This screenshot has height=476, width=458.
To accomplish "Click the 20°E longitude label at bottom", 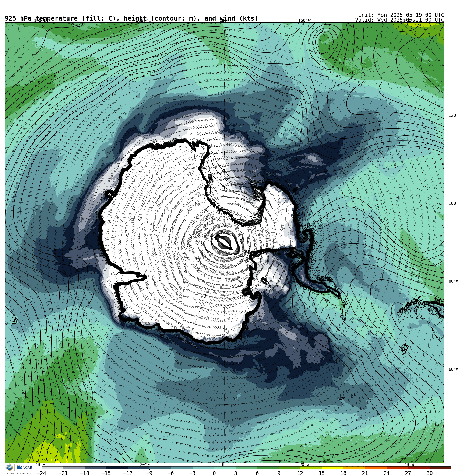I will point(145,465).
